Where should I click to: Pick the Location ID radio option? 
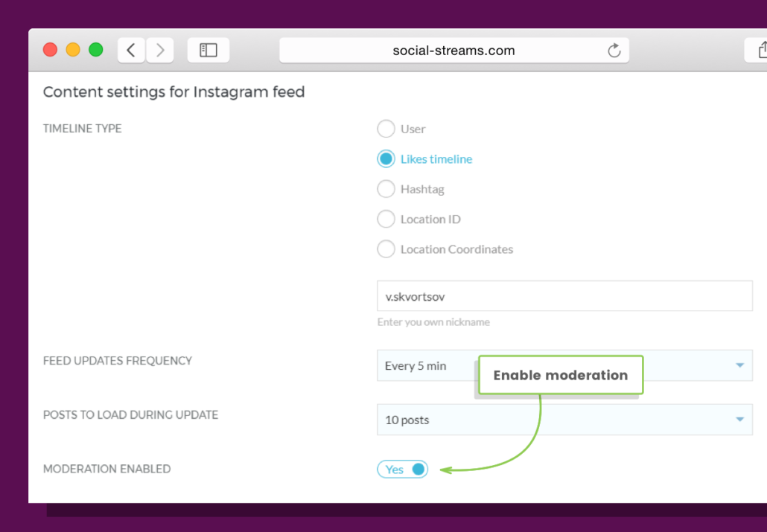tap(386, 219)
